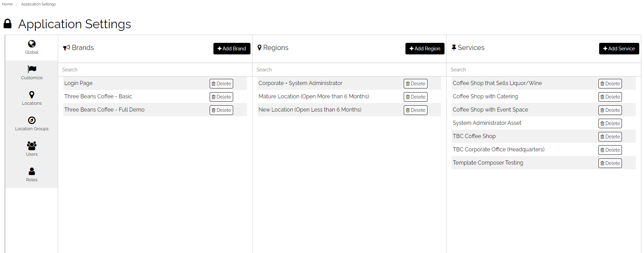This screenshot has height=253, width=644.
Task: Click the Add Brand button
Action: (232, 49)
